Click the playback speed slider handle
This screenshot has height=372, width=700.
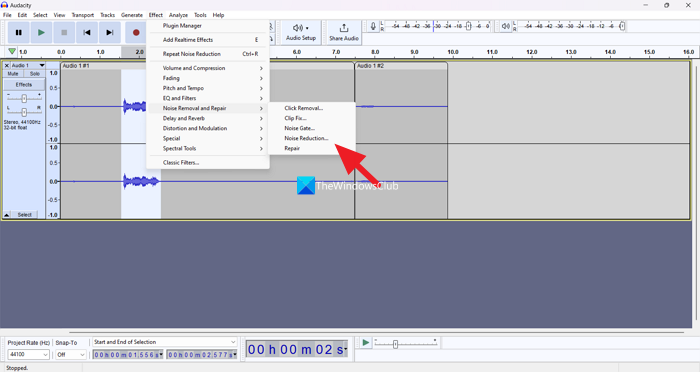click(x=395, y=344)
